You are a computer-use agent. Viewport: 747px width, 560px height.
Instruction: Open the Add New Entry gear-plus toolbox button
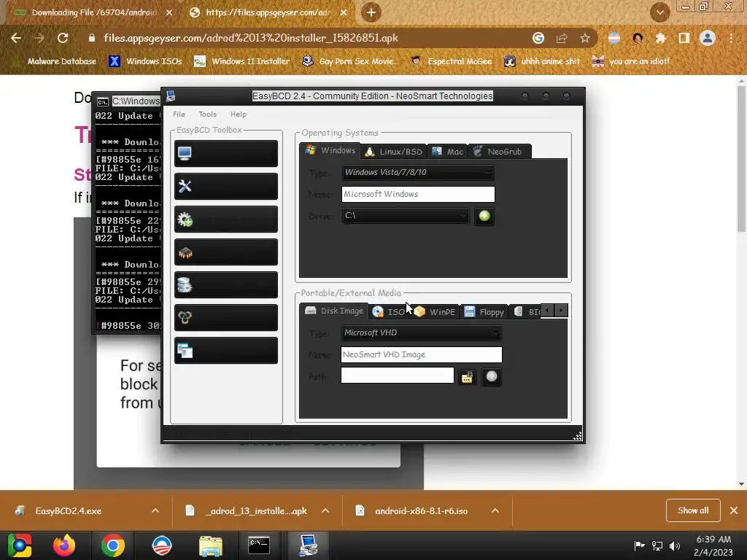[x=226, y=219]
